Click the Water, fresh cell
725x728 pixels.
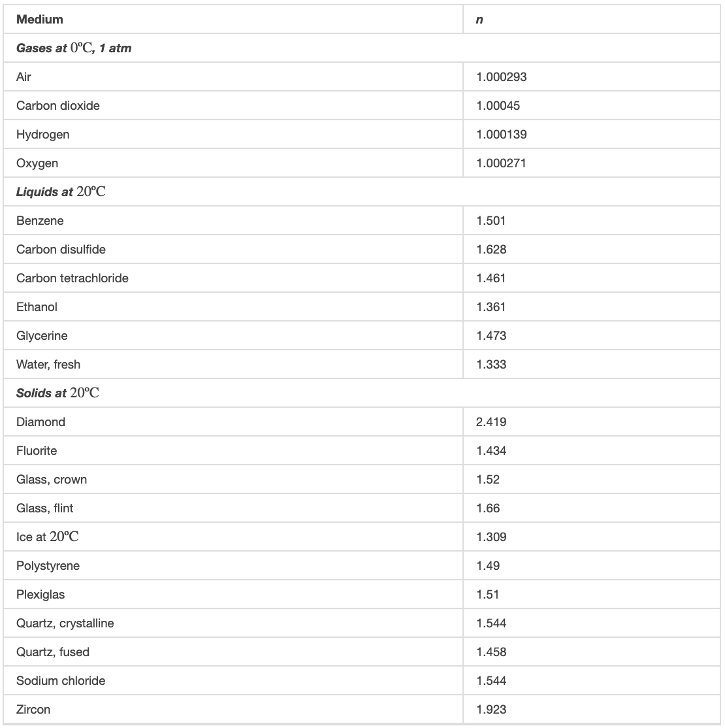tap(48, 365)
